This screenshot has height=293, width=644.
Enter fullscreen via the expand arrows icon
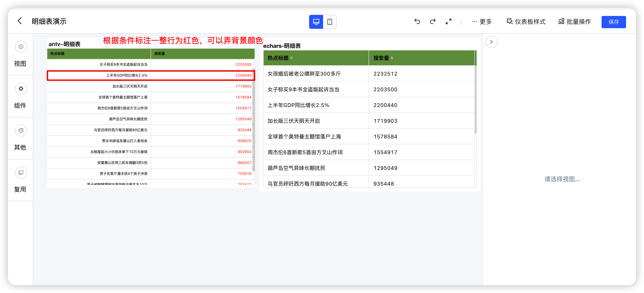(x=448, y=21)
